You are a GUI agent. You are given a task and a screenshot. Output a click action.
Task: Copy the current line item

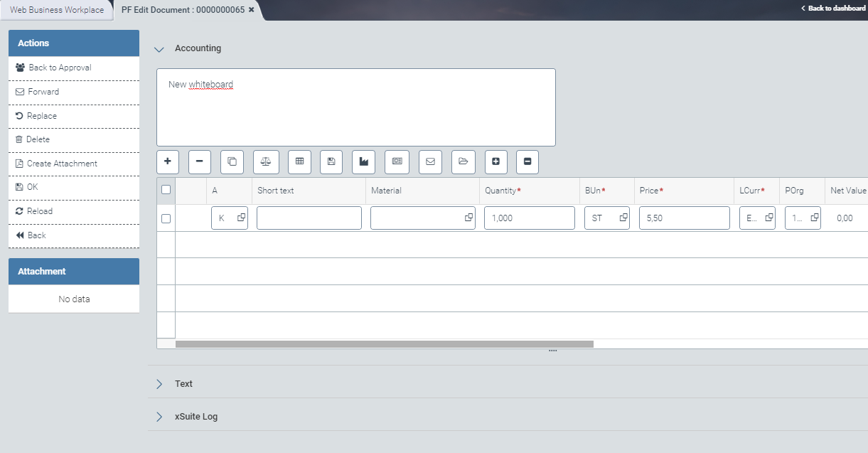tap(231, 161)
